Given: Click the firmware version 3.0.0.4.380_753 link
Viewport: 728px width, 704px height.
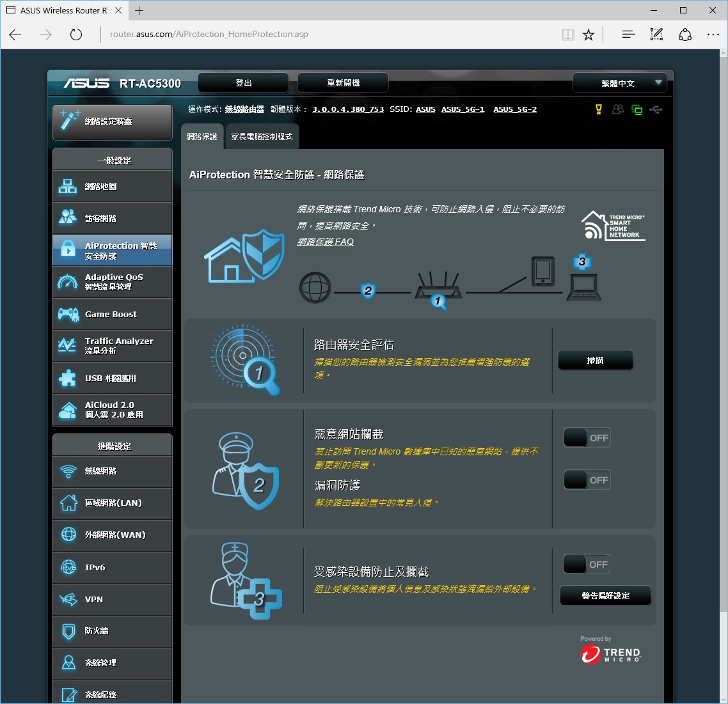Looking at the screenshot, I should (348, 109).
